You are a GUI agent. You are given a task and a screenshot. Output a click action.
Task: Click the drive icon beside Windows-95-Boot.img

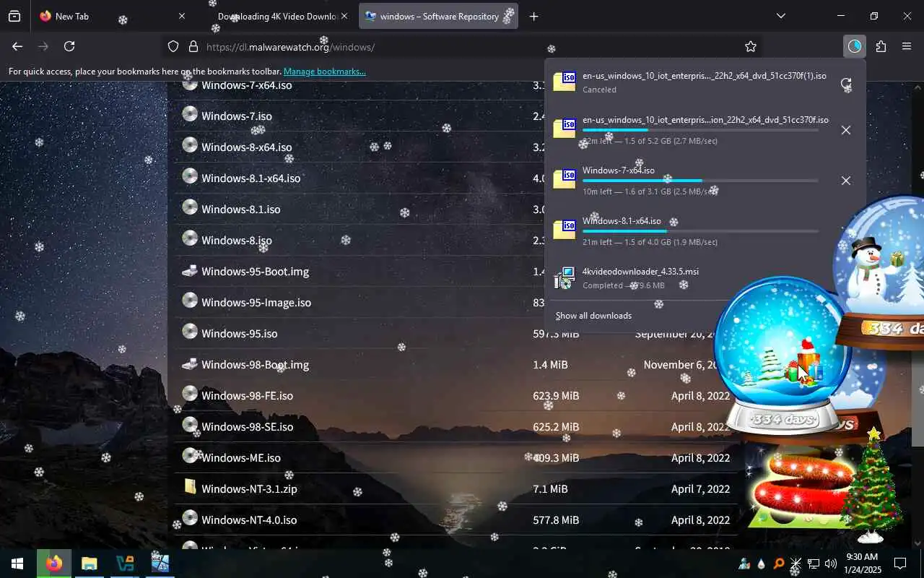(x=190, y=270)
